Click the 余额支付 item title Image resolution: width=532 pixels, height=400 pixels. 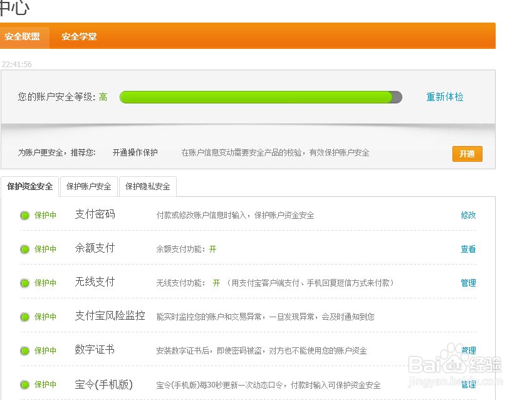click(95, 248)
